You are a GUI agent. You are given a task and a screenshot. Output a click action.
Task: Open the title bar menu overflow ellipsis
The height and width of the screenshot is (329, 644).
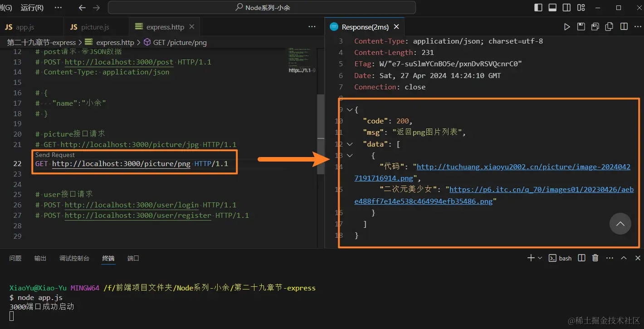(58, 8)
